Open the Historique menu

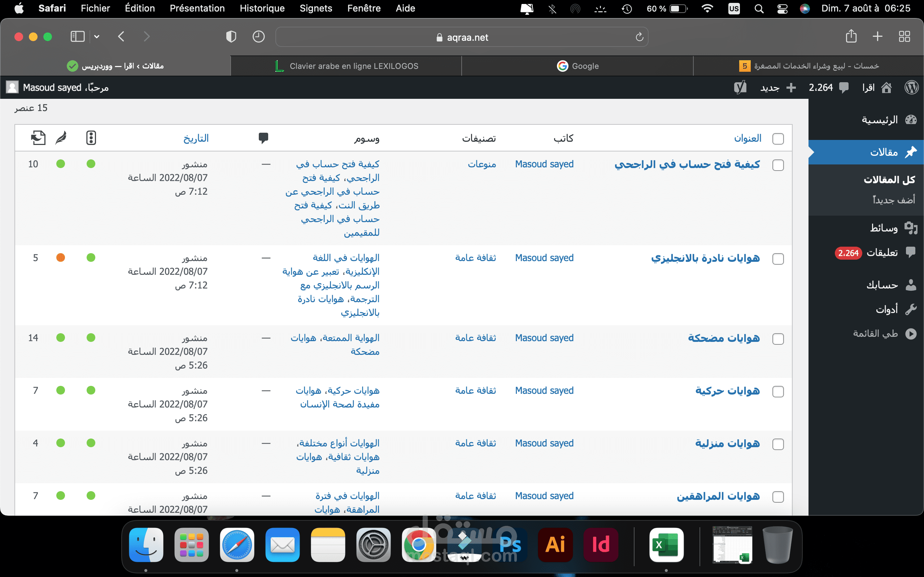tap(262, 8)
